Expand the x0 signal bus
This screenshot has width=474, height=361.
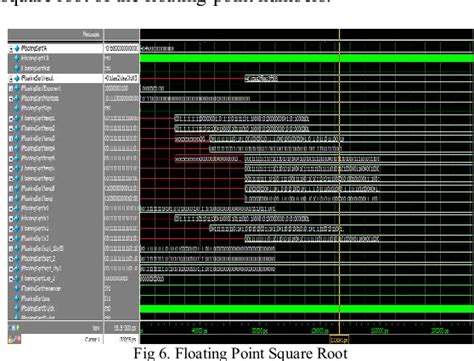coord(11,209)
